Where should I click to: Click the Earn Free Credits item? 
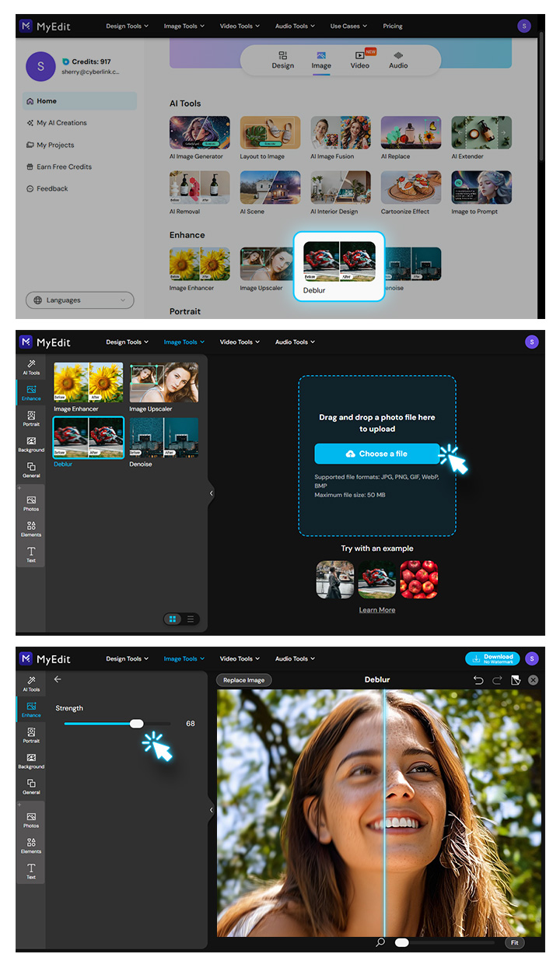tap(64, 167)
